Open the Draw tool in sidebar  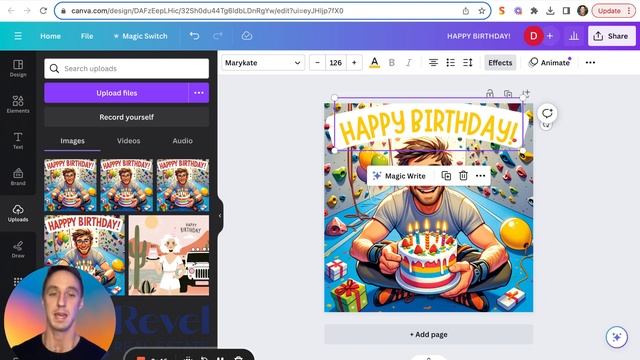click(x=18, y=249)
